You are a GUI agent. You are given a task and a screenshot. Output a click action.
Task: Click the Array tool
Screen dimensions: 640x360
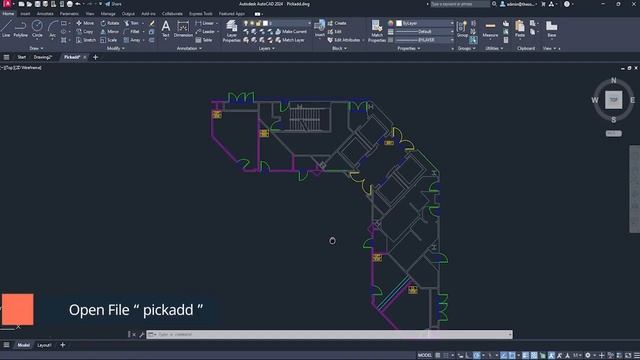tap(132, 40)
